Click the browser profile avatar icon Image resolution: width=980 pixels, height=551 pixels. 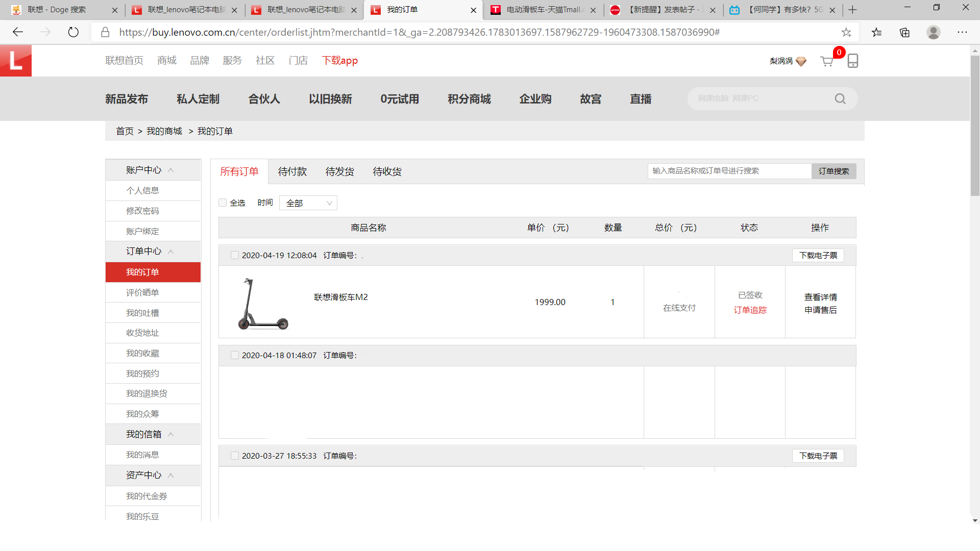click(934, 32)
